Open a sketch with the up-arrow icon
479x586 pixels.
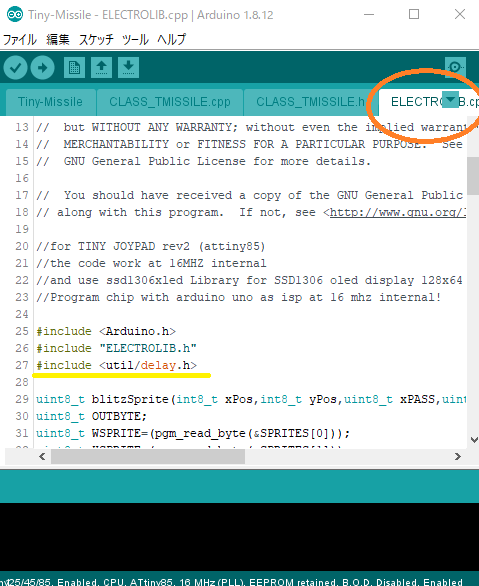[101, 68]
